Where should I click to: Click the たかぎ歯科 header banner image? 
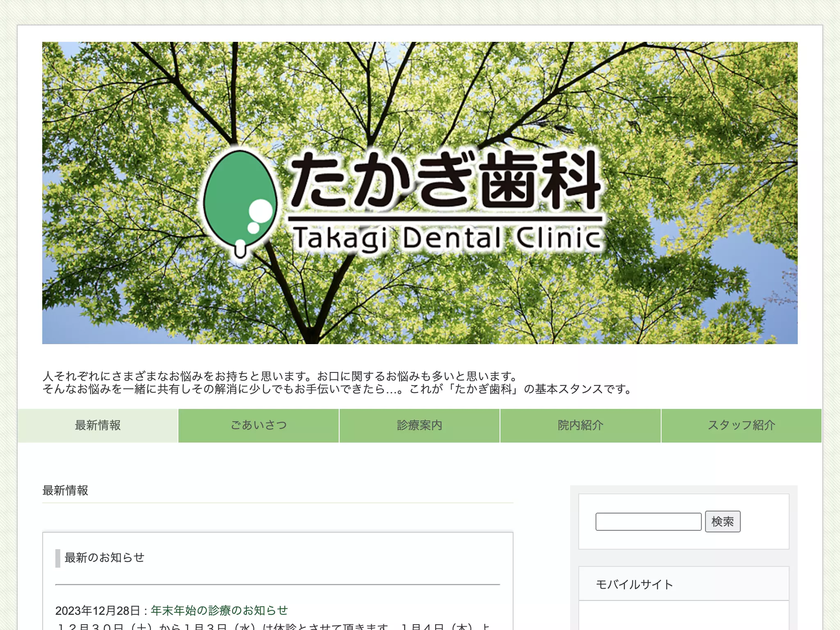click(x=420, y=193)
